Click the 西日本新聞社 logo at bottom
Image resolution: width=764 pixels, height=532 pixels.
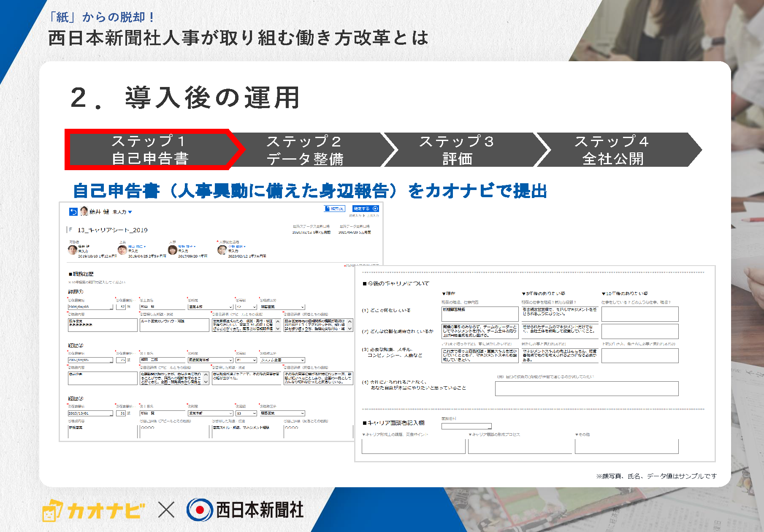coord(245,510)
